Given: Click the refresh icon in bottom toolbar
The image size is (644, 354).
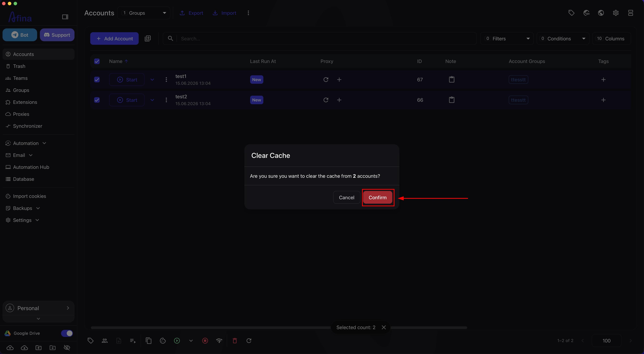Looking at the screenshot, I should click(x=249, y=340).
